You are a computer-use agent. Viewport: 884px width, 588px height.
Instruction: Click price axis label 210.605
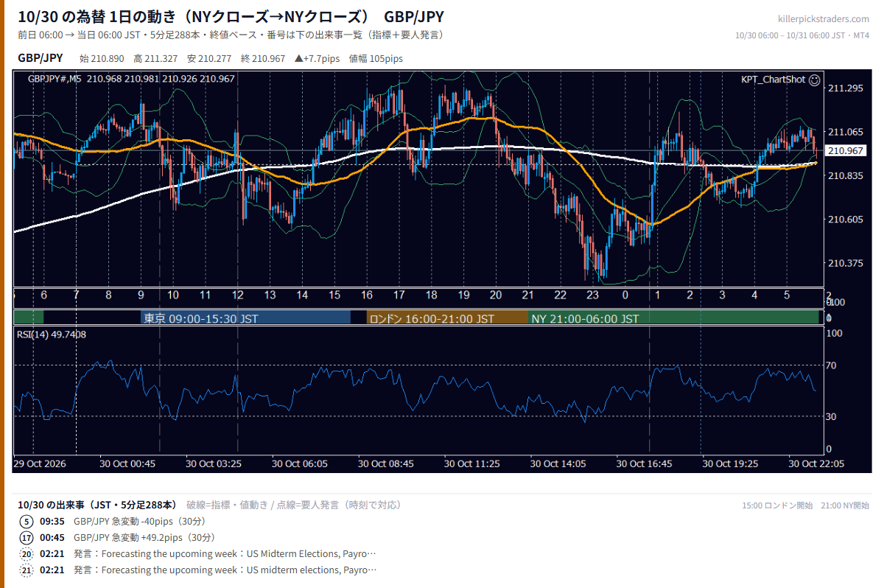tap(846, 220)
